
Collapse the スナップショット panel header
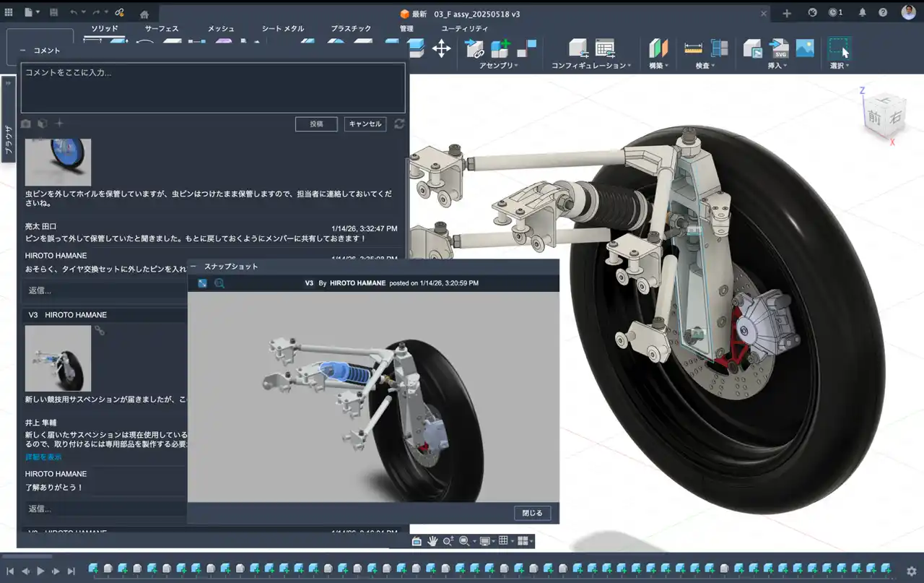click(193, 267)
